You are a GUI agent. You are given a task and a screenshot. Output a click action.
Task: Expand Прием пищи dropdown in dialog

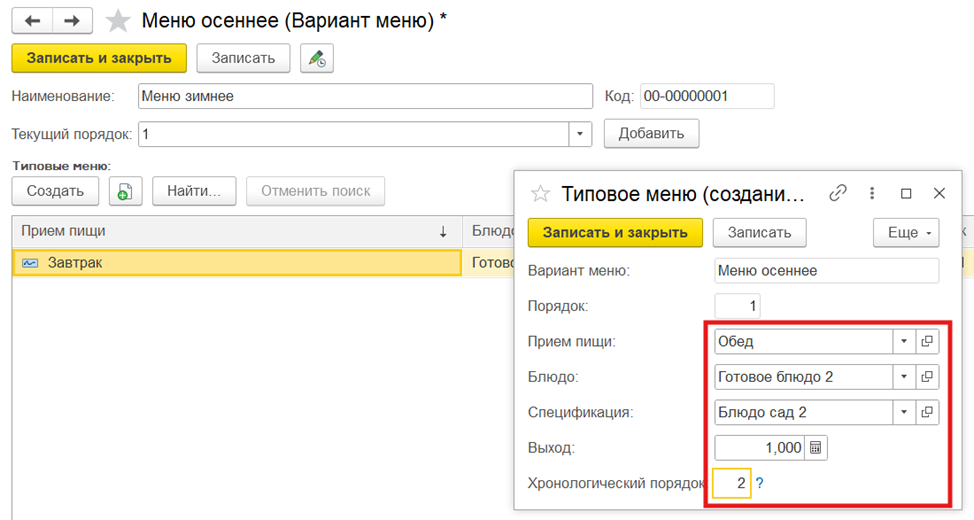tap(904, 341)
